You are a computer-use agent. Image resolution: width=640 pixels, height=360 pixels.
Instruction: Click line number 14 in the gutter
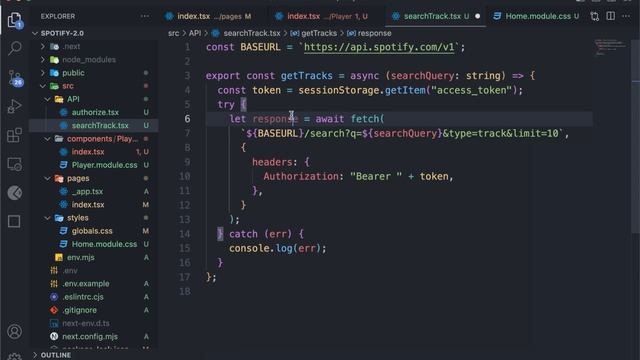[x=184, y=234]
